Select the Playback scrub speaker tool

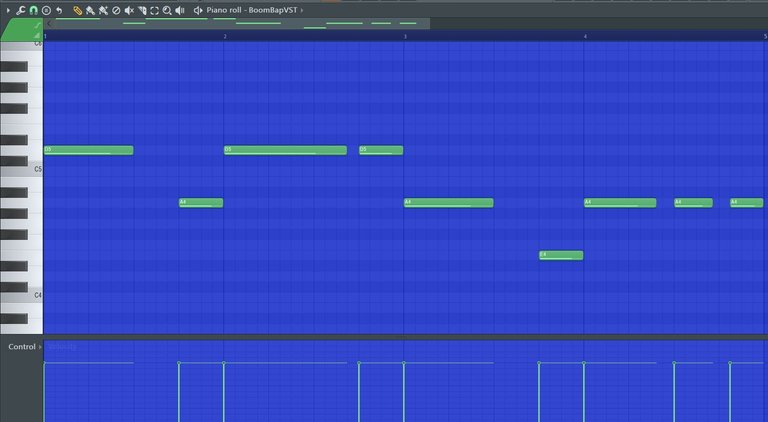click(180, 10)
